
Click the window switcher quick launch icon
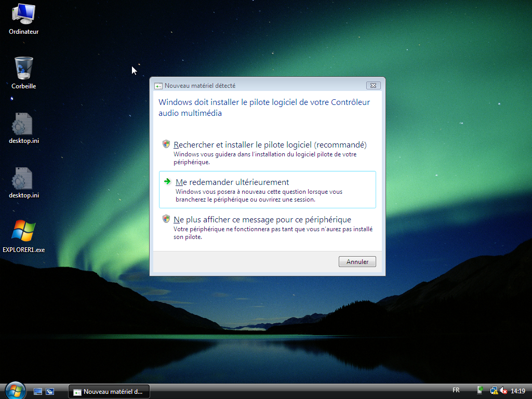click(50, 391)
